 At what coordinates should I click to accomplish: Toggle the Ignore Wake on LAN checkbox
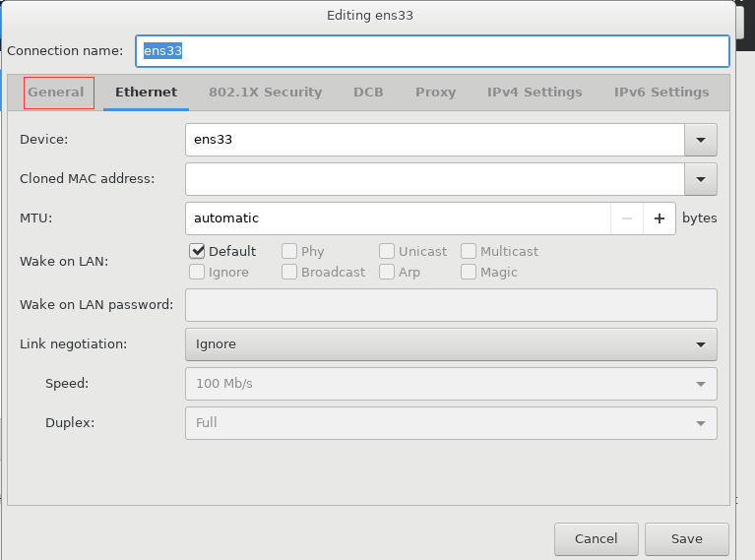pyautogui.click(x=197, y=272)
